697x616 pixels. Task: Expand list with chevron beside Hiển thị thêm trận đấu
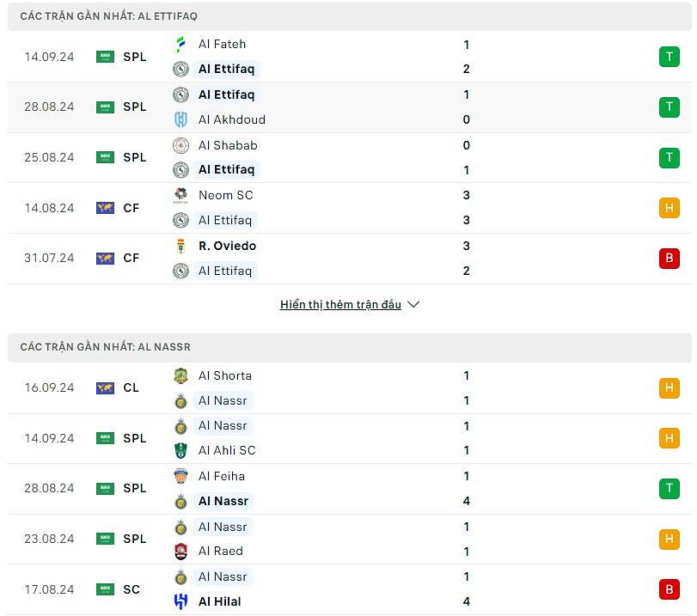click(x=413, y=305)
